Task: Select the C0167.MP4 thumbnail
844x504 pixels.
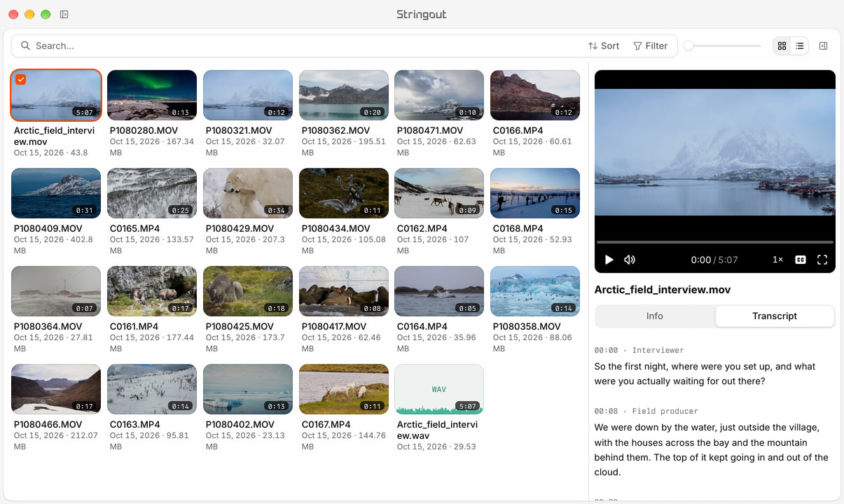Action: (x=344, y=389)
